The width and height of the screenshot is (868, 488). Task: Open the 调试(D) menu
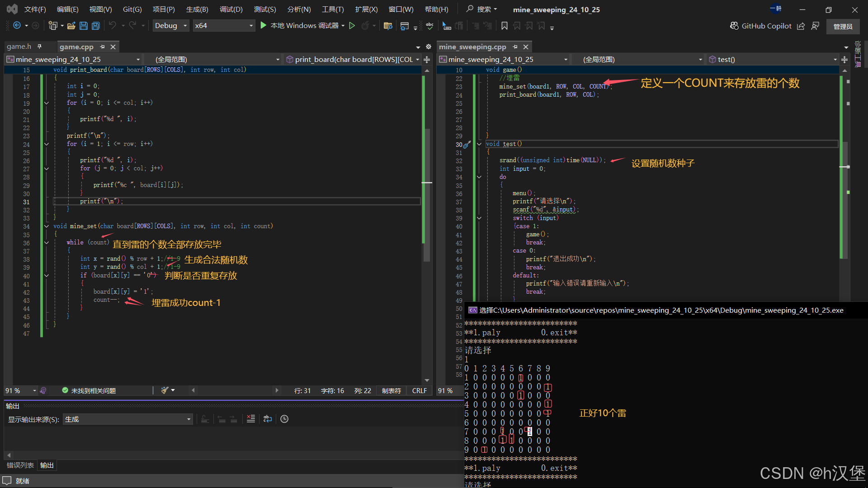coord(231,9)
